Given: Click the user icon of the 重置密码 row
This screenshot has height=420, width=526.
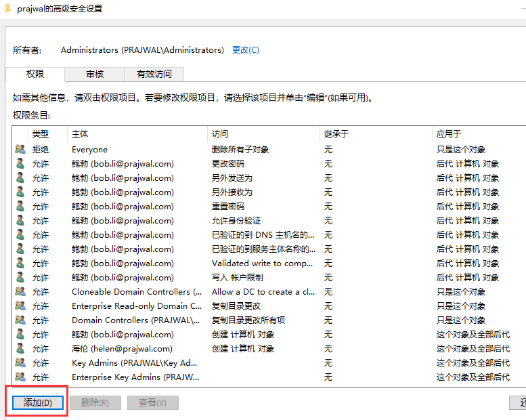Looking at the screenshot, I should [20, 206].
